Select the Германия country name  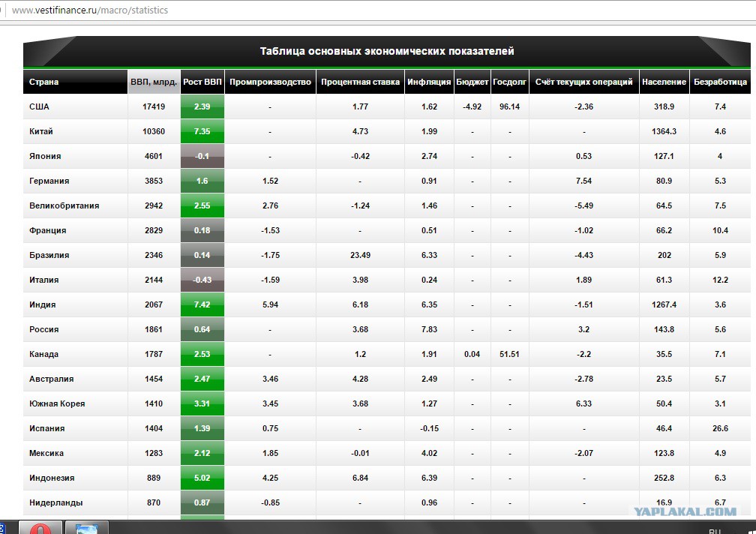tap(49, 181)
